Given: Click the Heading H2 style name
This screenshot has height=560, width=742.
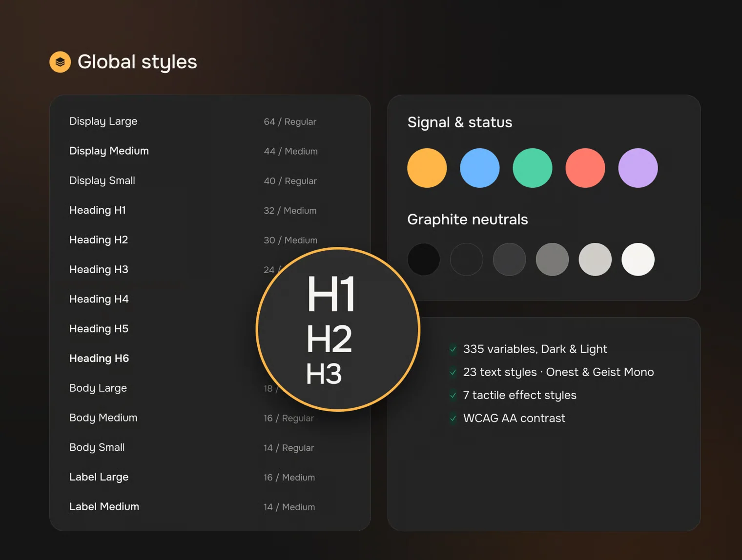Looking at the screenshot, I should [x=99, y=240].
